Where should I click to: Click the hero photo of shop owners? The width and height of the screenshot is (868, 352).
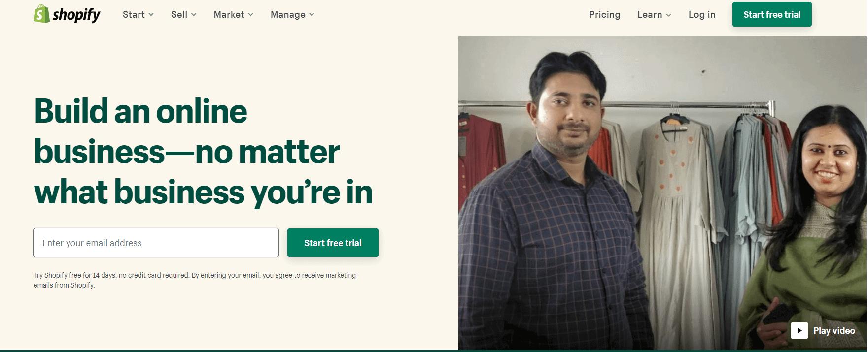662,193
